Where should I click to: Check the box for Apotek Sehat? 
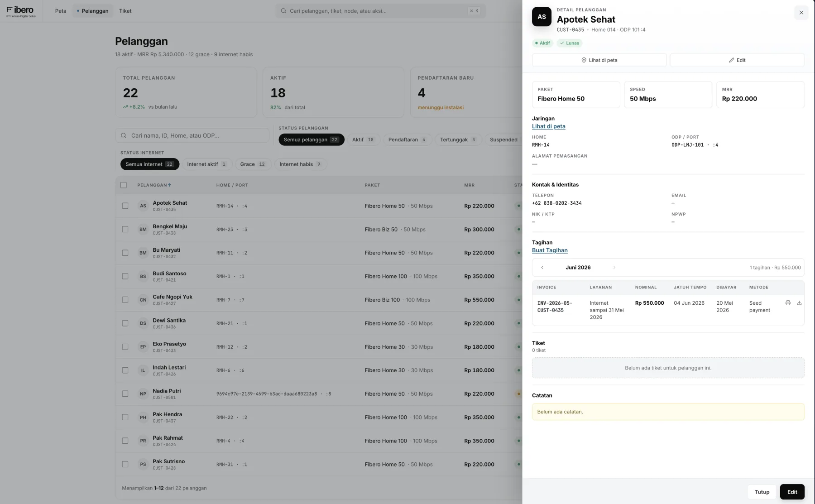tap(125, 206)
